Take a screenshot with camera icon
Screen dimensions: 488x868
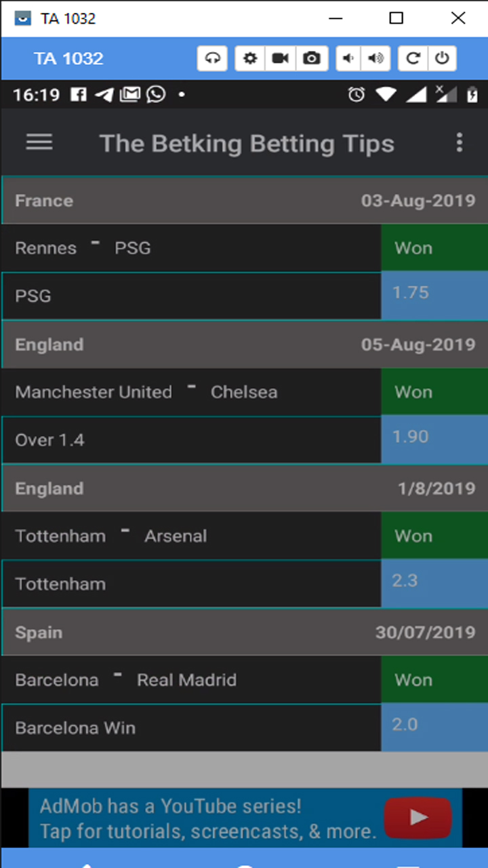[x=311, y=58]
